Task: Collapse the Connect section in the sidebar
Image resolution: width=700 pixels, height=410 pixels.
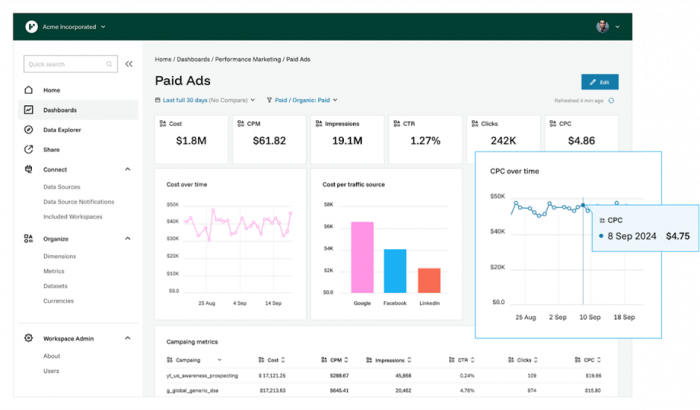Action: coord(127,169)
